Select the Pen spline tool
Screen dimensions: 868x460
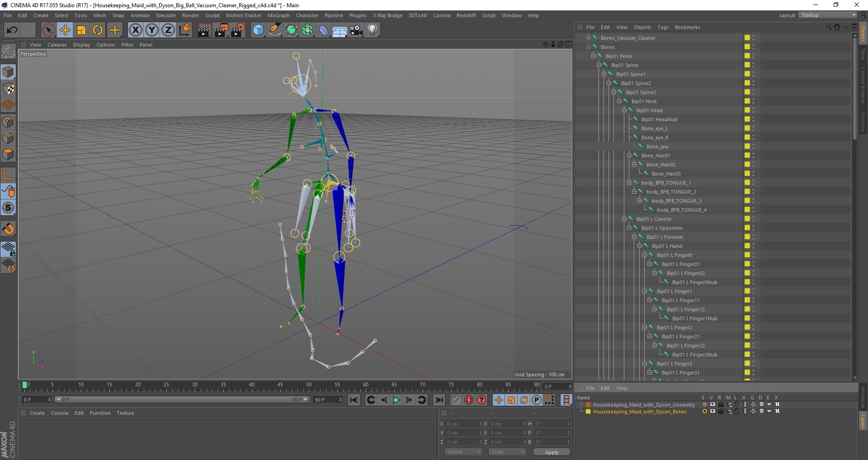(x=275, y=30)
